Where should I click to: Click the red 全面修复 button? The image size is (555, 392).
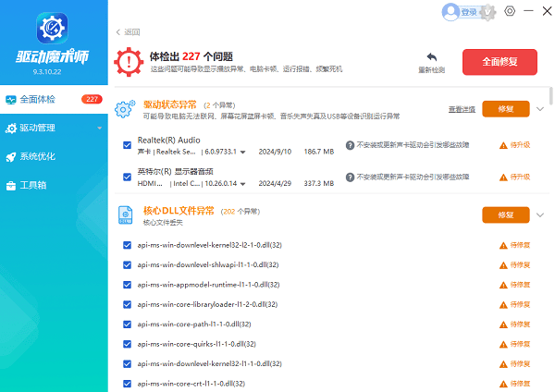[x=499, y=62]
